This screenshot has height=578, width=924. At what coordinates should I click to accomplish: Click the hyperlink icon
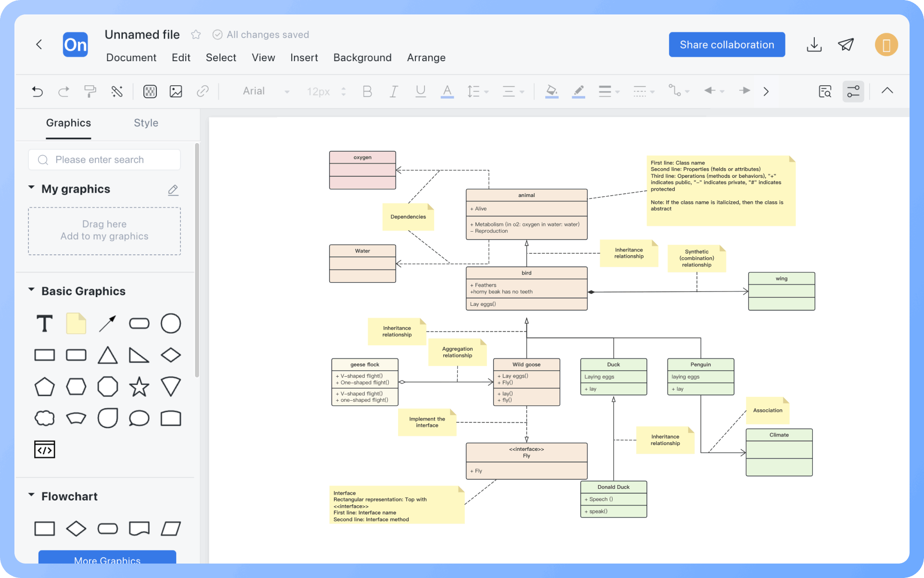pos(203,91)
